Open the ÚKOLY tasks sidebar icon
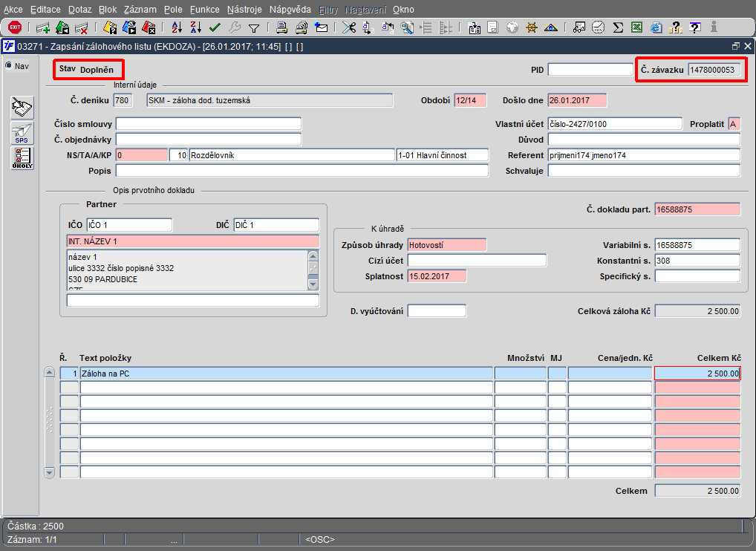Screen dimensions: 756x551 pos(22,158)
